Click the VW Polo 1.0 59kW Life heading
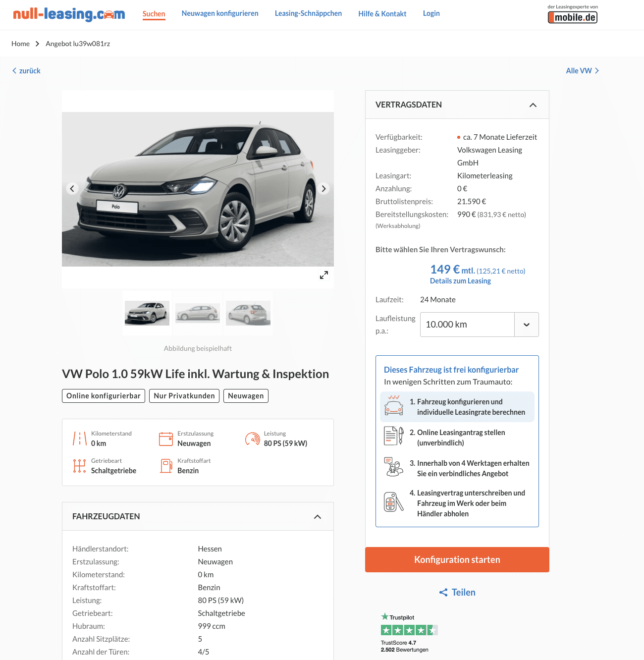 tap(195, 374)
